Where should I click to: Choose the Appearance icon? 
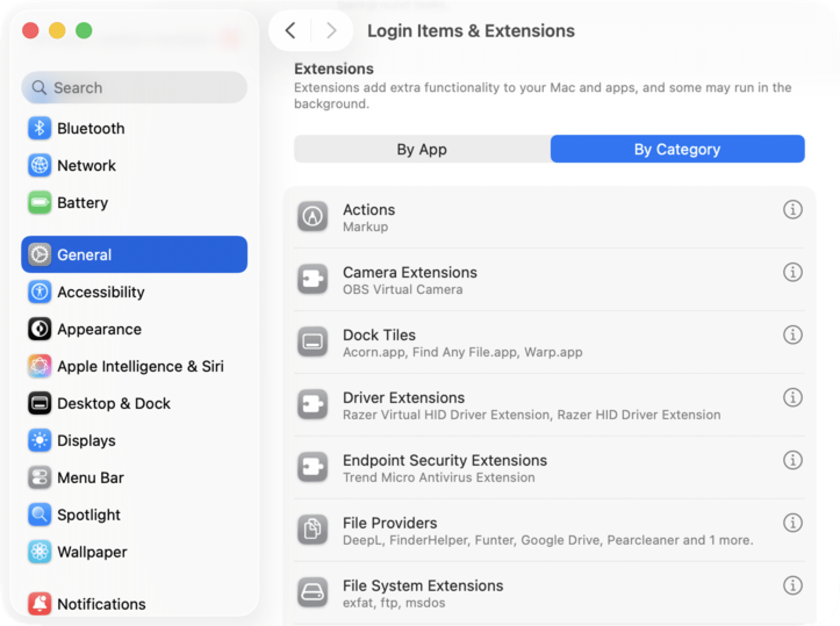pyautogui.click(x=40, y=329)
